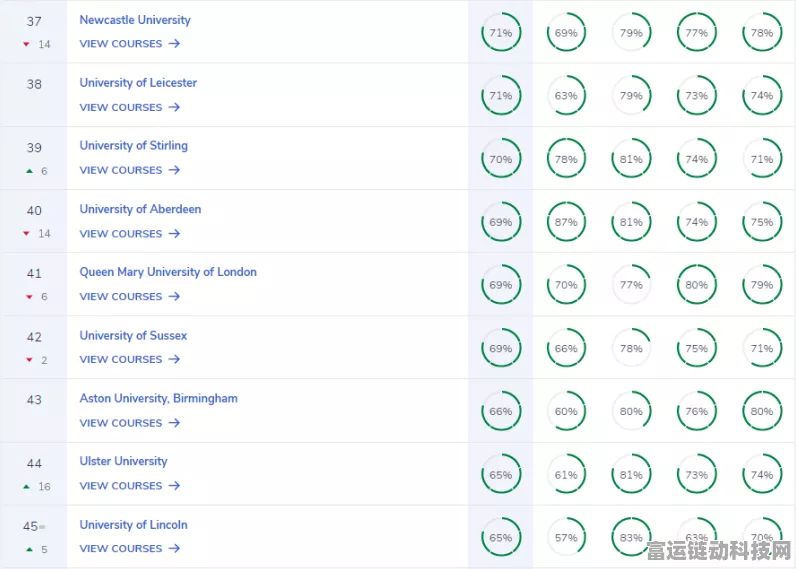
Task: Click Newcastle's 78% score circle
Action: tap(762, 32)
